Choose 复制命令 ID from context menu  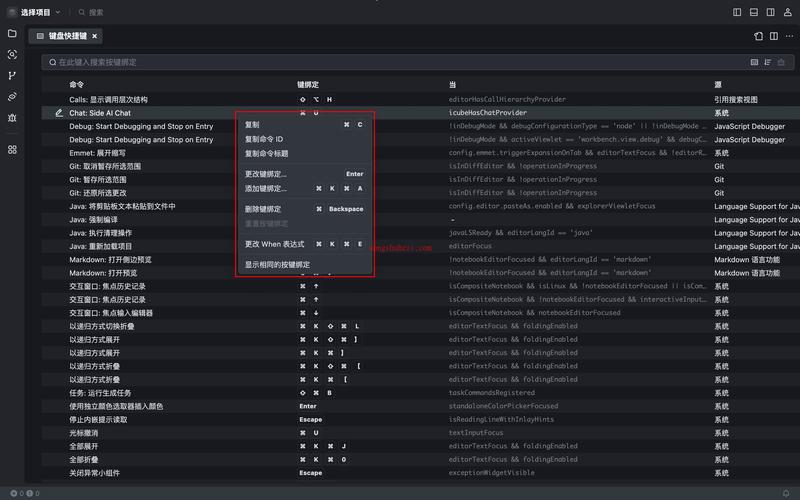coord(305,139)
